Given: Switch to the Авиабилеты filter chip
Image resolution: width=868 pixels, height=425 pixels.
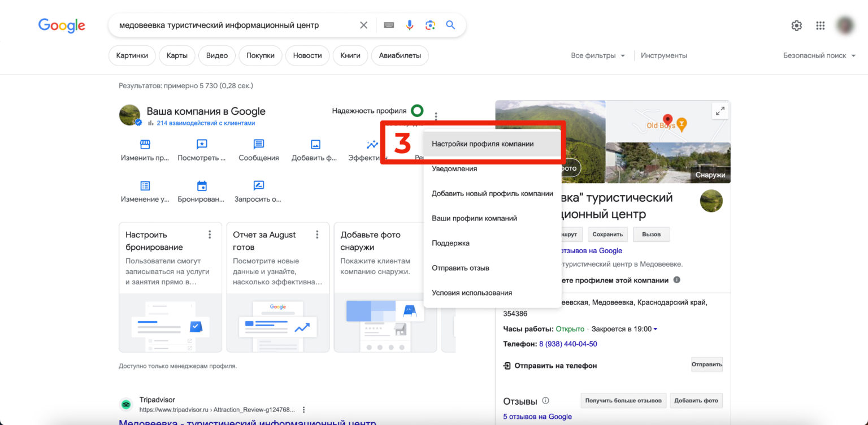Looking at the screenshot, I should [400, 55].
